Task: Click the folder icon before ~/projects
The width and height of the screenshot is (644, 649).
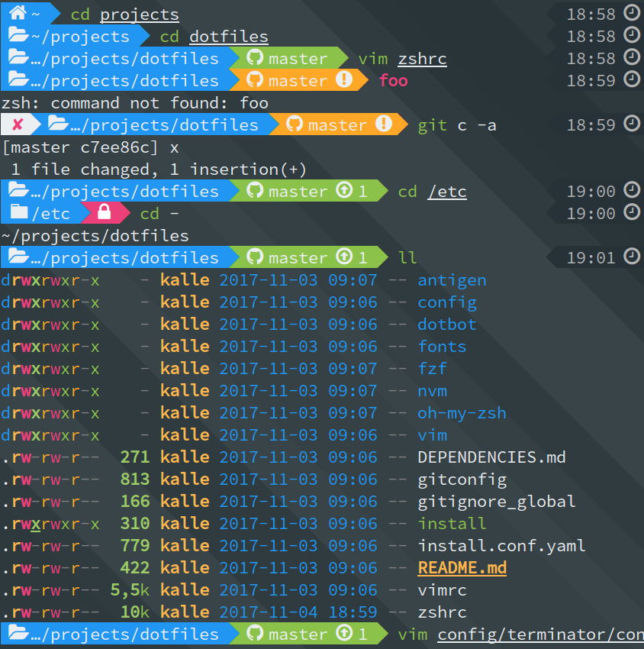Action: [17, 35]
